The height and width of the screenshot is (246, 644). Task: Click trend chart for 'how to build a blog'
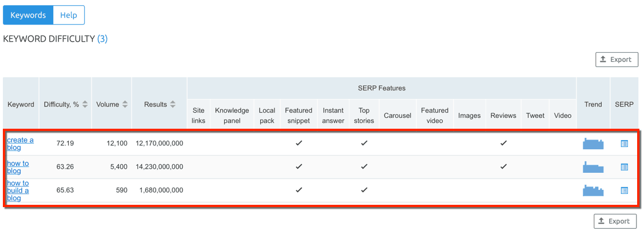coord(593,191)
